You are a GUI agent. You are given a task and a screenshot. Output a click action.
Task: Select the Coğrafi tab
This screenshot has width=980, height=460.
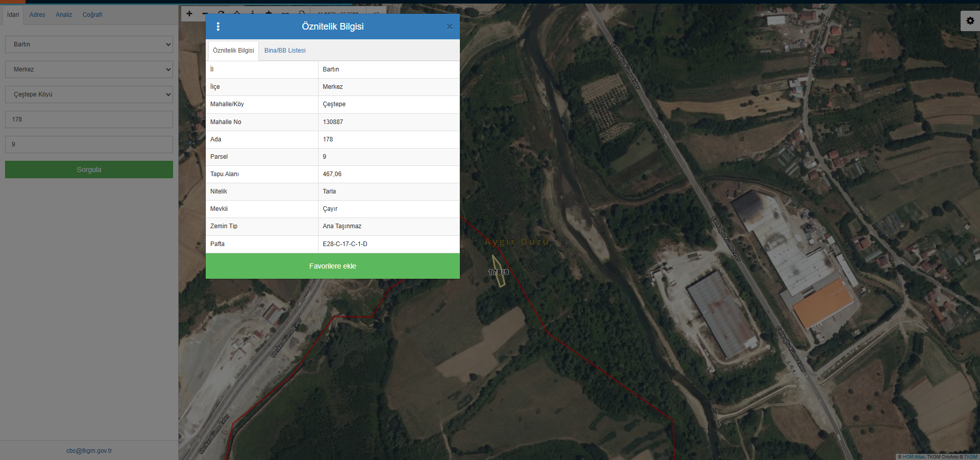pos(92,15)
